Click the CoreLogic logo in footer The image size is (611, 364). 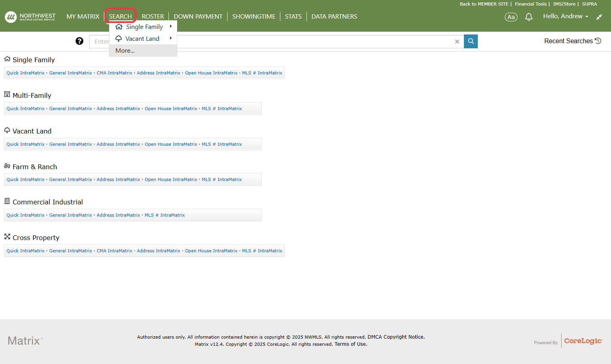(x=583, y=341)
